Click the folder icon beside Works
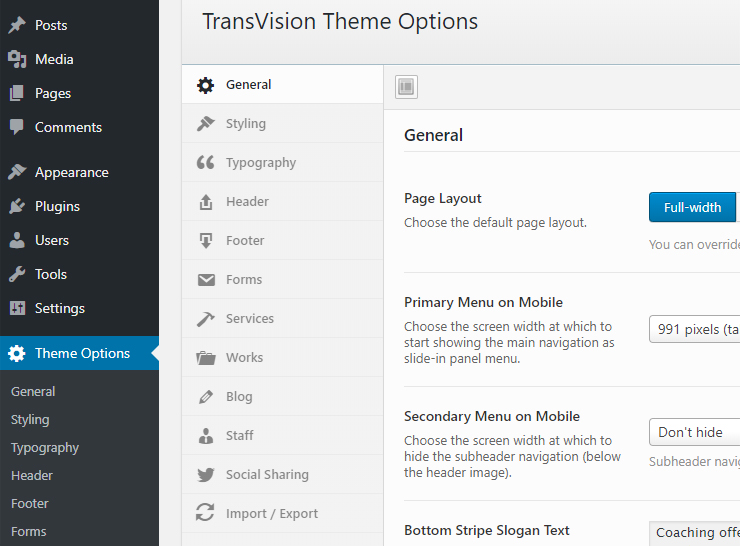 tap(206, 358)
